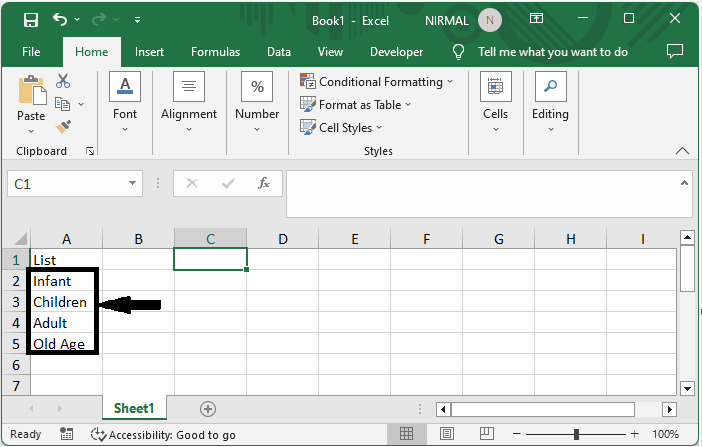702x447 pixels.
Task: Click the vertical scrollbar down arrow
Action: click(x=687, y=388)
